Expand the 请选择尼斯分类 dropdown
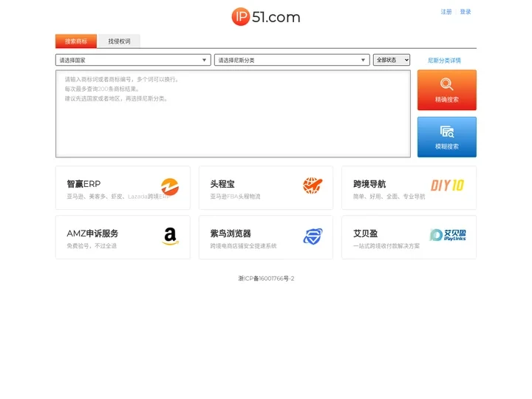Image resolution: width=532 pixels, height=399 pixels. [292, 60]
